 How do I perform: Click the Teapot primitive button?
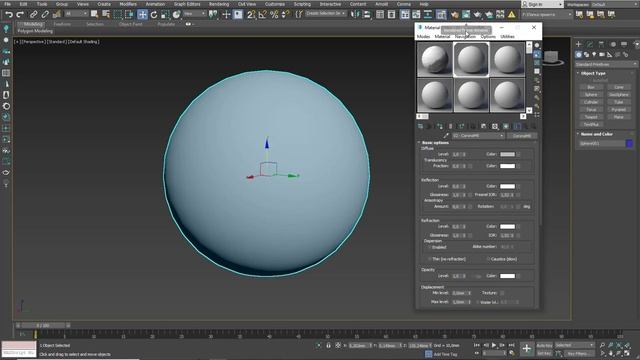pos(591,117)
